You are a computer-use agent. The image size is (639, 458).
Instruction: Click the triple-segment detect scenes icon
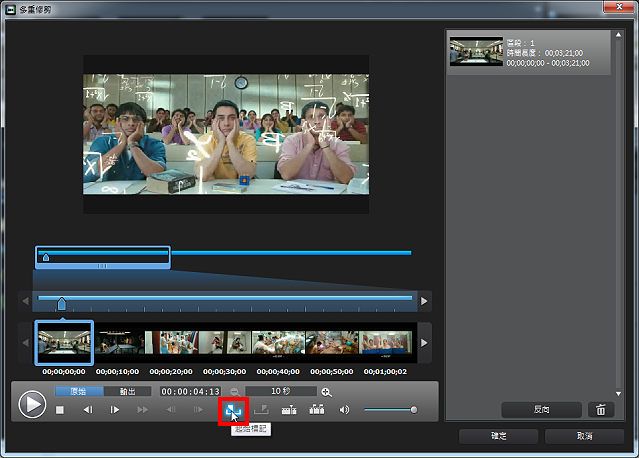[317, 410]
